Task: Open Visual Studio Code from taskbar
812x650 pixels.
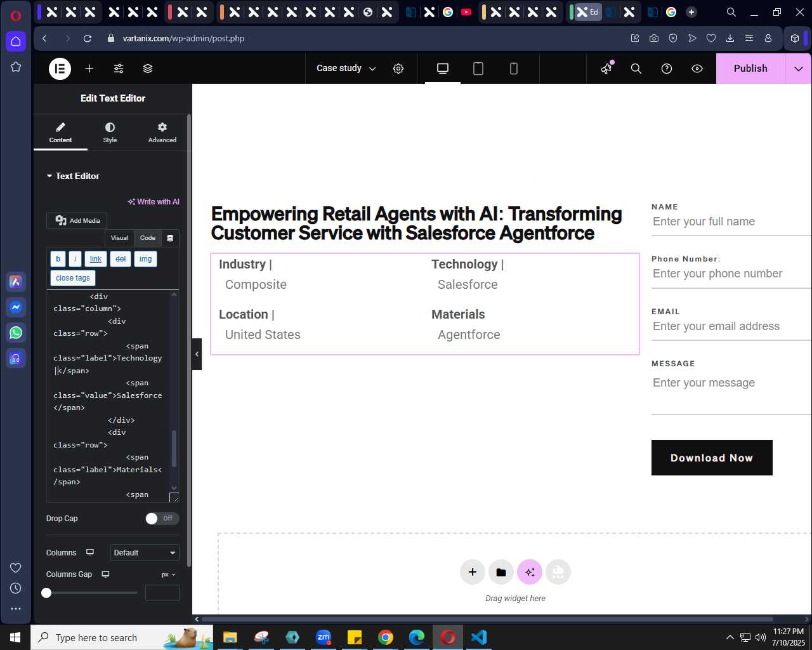Action: (x=479, y=637)
